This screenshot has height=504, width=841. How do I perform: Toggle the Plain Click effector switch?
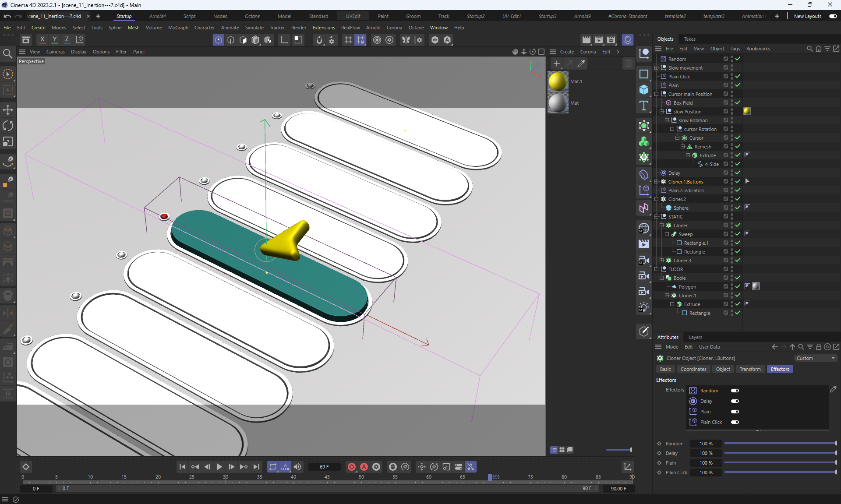(735, 422)
